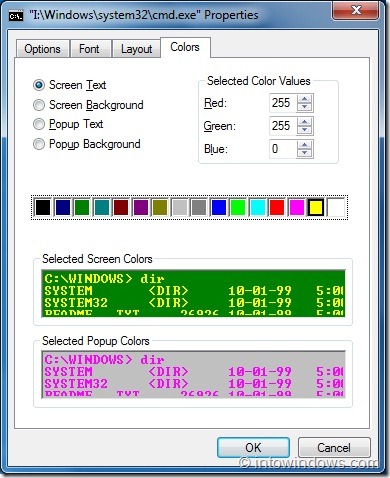
Task: Increase the Red value with up arrow
Action: (304, 99)
